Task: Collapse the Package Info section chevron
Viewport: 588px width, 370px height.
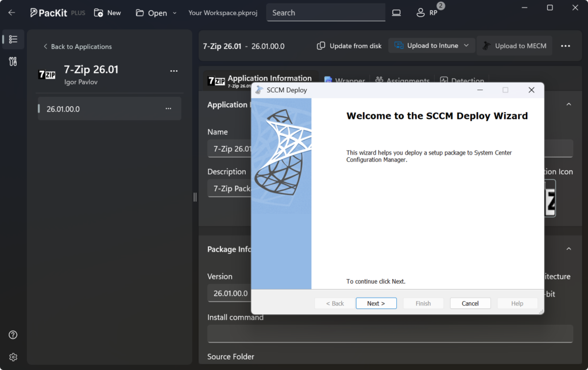Action: pyautogui.click(x=569, y=249)
